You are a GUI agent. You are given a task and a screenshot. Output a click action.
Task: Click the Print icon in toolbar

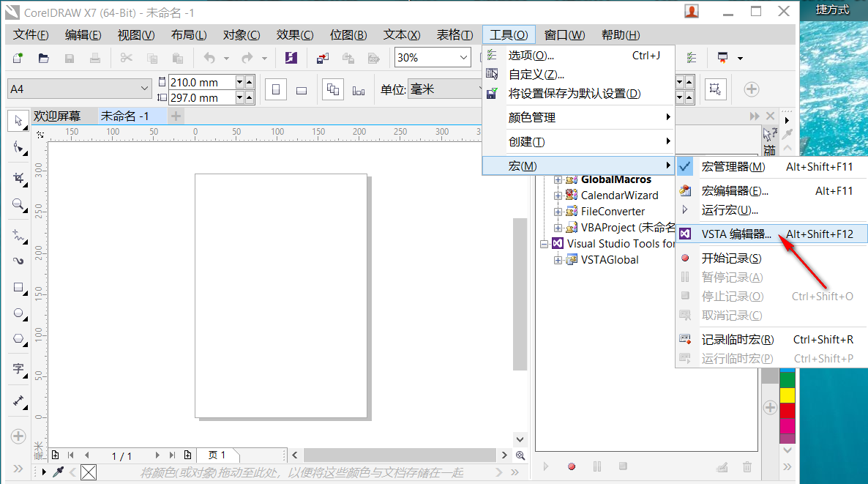click(x=95, y=58)
